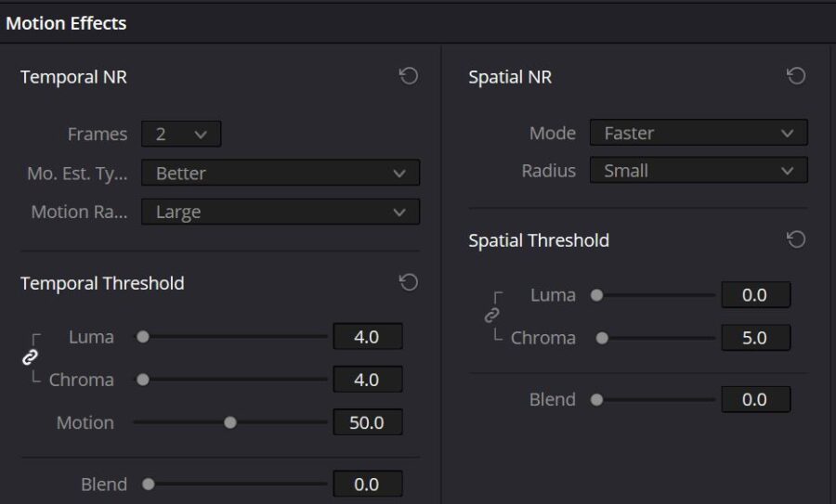The width and height of the screenshot is (836, 504).
Task: Open the Spatial NR Mode dropdown
Action: click(x=698, y=134)
